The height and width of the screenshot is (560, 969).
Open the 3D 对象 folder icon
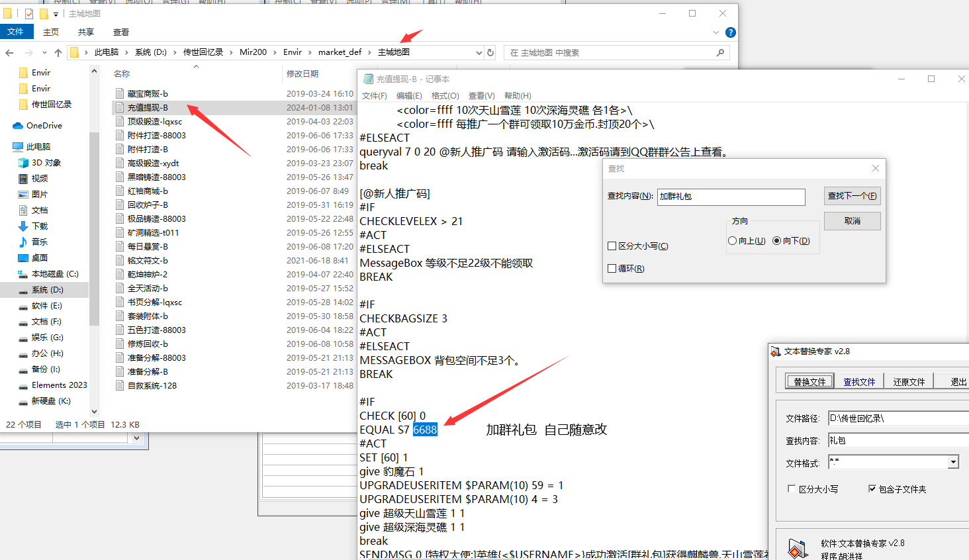[x=23, y=163]
